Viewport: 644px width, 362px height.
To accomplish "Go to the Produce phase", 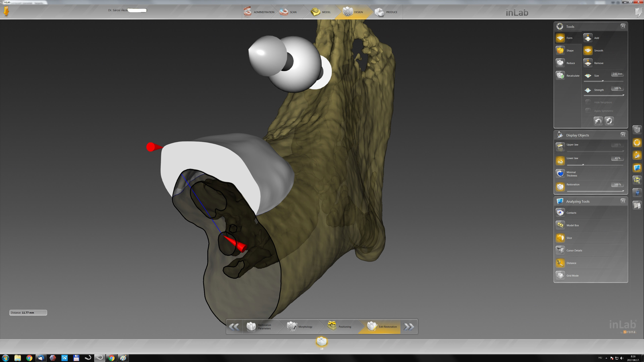I will pyautogui.click(x=386, y=12).
